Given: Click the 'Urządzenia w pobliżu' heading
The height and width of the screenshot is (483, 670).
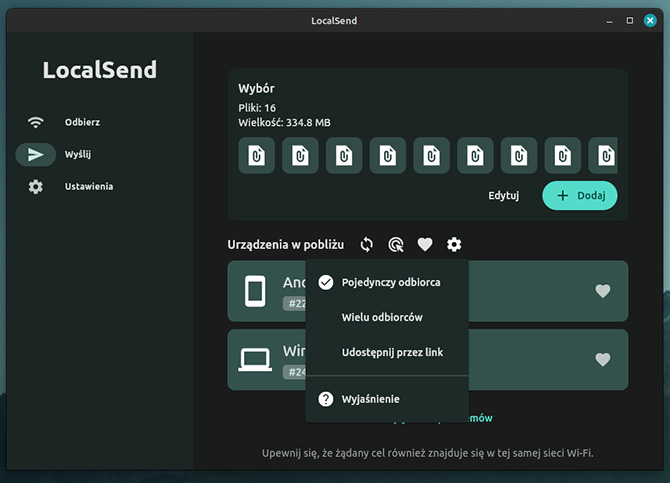Looking at the screenshot, I should coord(285,244).
